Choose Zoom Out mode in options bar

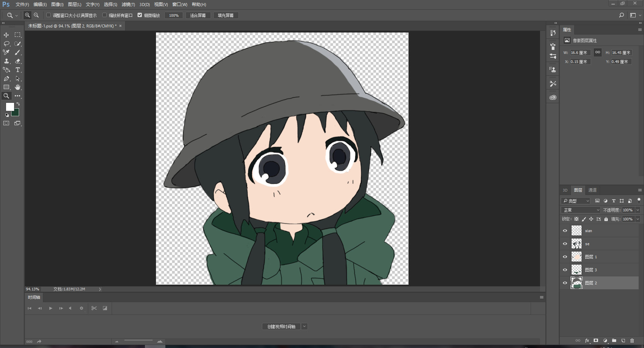pos(36,15)
